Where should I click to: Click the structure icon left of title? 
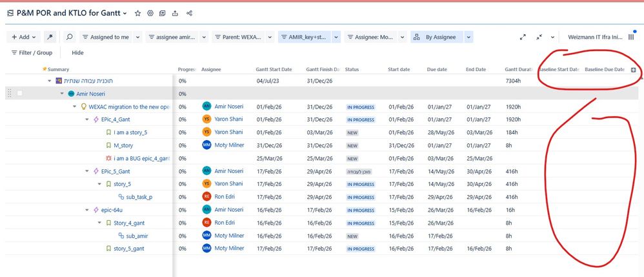[x=10, y=13]
